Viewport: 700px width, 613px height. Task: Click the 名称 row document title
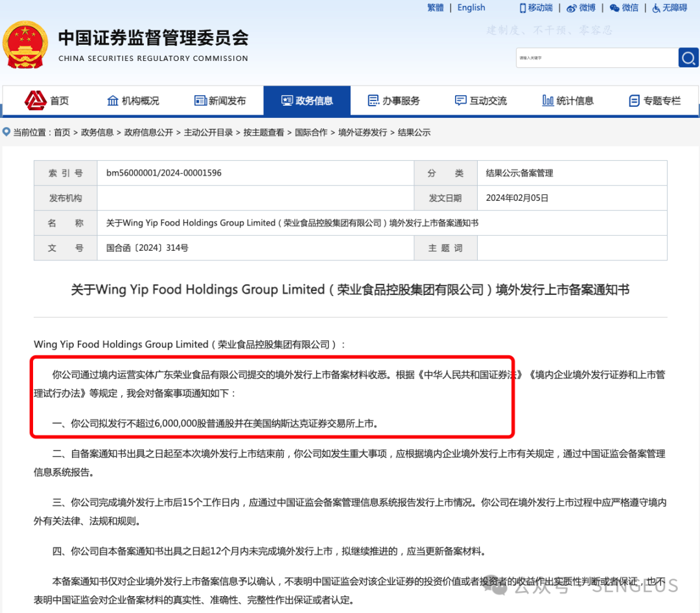(292, 223)
